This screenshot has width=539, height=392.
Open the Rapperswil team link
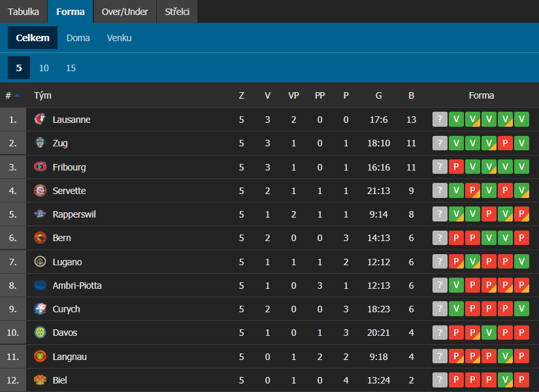[x=74, y=214]
